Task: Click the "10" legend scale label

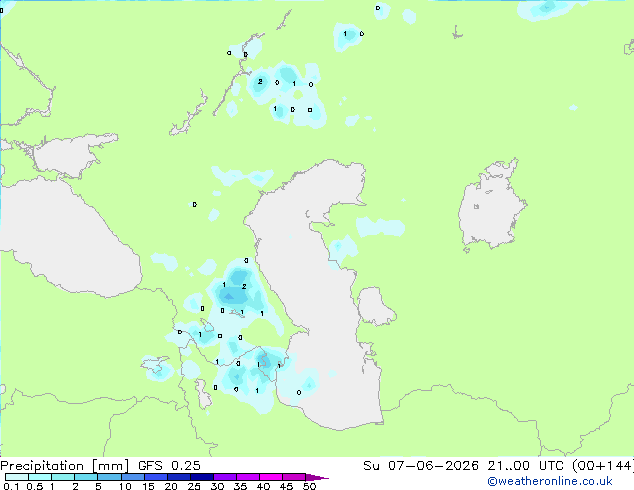Action: 125,486
